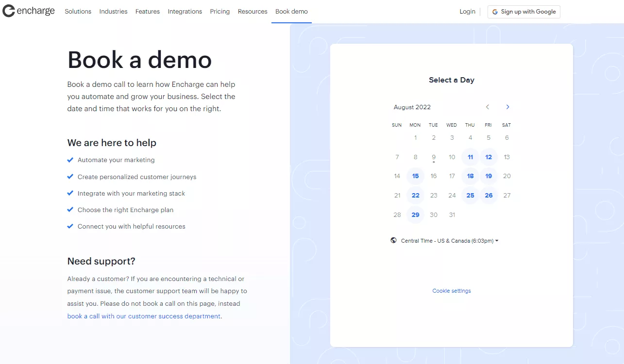The height and width of the screenshot is (364, 624).
Task: Click the Login link
Action: tap(468, 12)
